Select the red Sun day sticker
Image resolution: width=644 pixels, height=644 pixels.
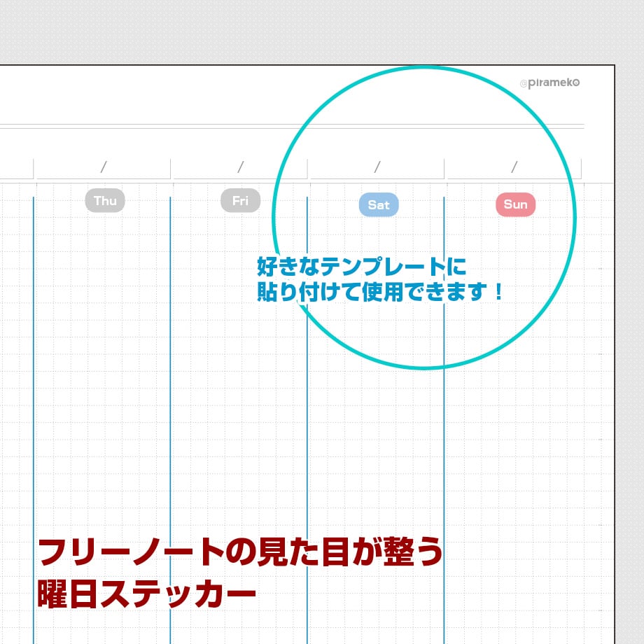(x=515, y=204)
